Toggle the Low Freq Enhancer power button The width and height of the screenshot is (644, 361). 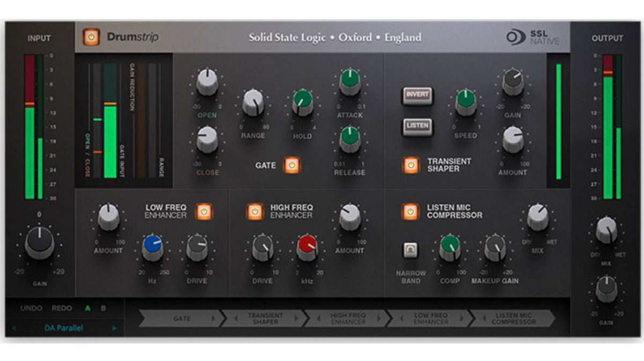point(203,212)
